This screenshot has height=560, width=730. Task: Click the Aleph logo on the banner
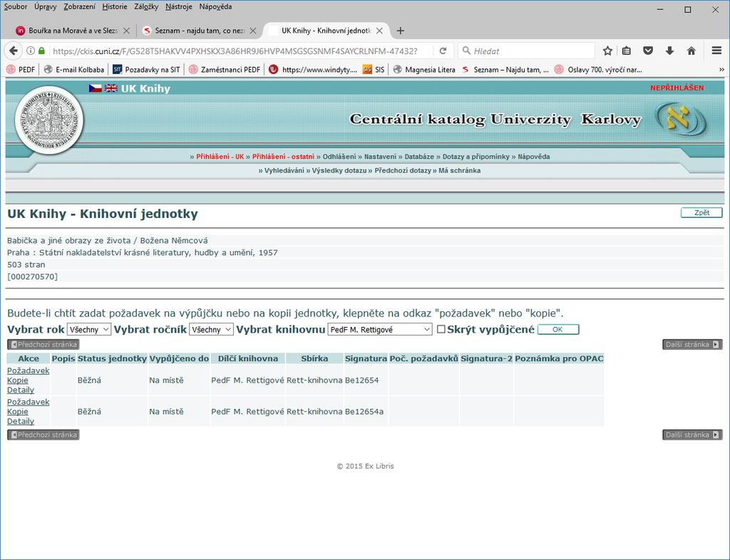coord(681,119)
